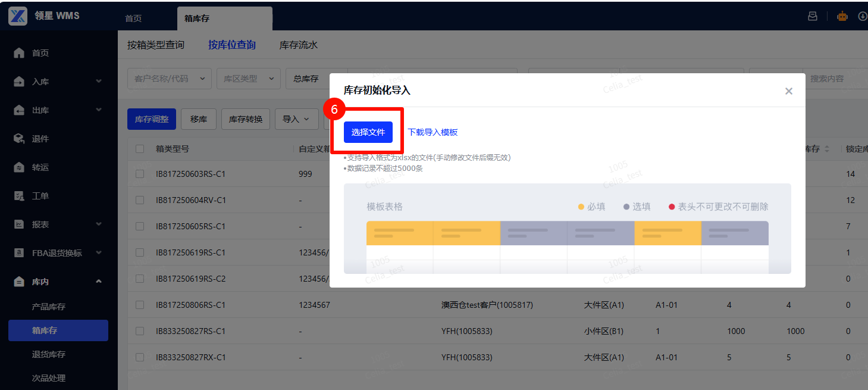Click the 出库 outbound sidebar icon
The height and width of the screenshot is (390, 868).
tap(19, 110)
